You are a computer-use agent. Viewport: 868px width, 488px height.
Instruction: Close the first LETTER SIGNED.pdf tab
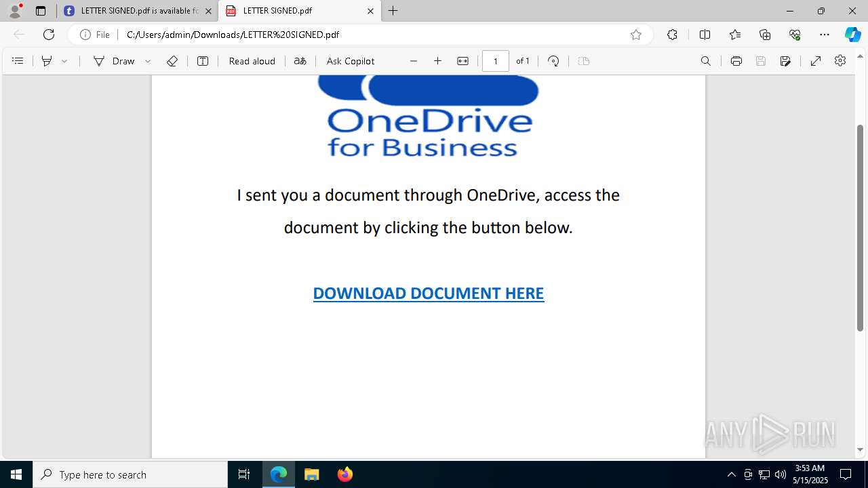pyautogui.click(x=208, y=11)
